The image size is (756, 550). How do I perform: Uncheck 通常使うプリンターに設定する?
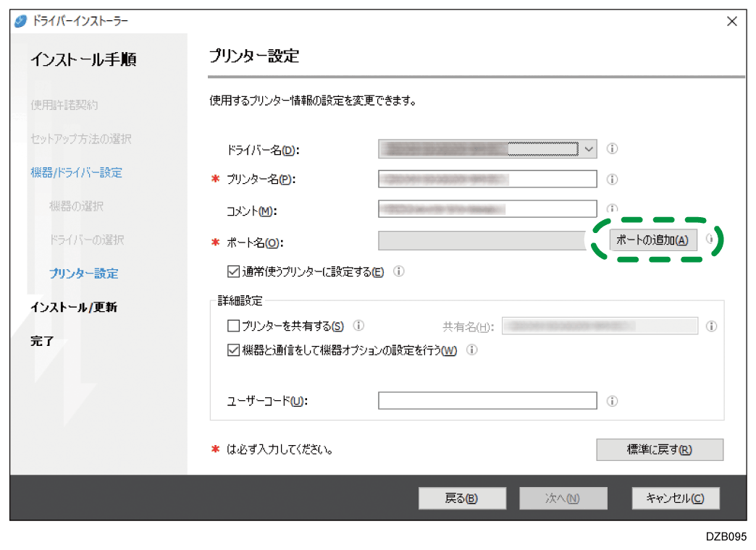(x=233, y=271)
